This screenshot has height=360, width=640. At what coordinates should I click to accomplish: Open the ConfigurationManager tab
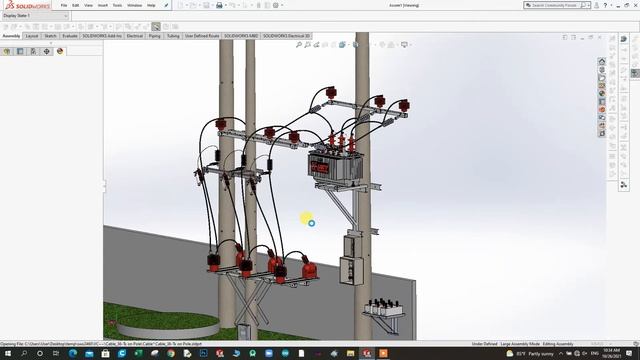[x=33, y=51]
